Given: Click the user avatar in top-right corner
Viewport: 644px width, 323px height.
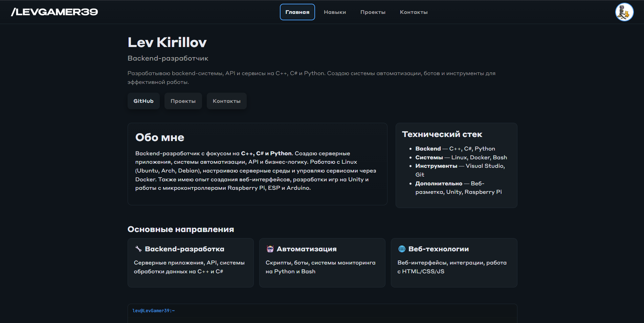Looking at the screenshot, I should [x=624, y=12].
